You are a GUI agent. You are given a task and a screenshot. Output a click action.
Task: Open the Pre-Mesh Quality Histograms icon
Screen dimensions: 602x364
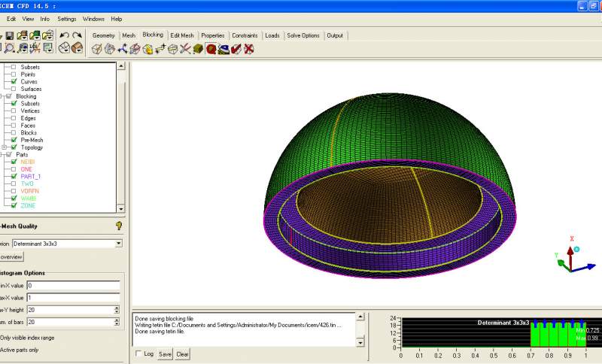211,49
